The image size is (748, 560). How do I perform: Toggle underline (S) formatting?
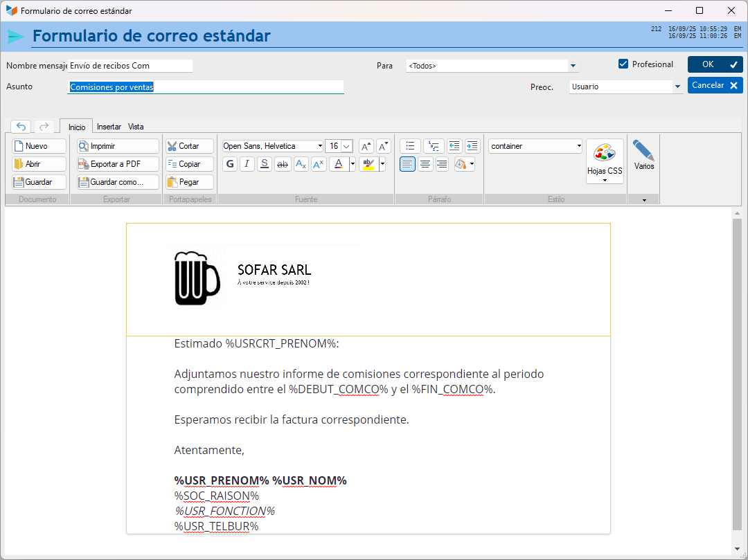point(265,164)
